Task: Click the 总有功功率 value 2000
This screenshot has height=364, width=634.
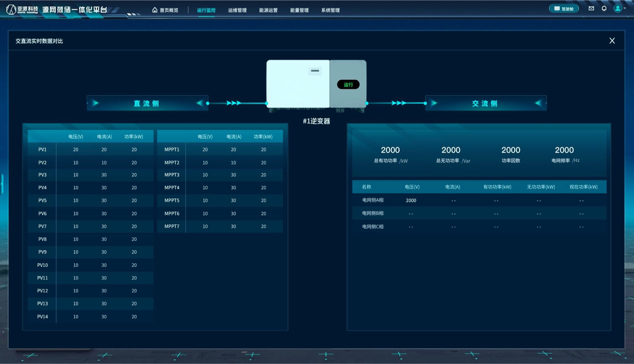Action: pos(390,150)
